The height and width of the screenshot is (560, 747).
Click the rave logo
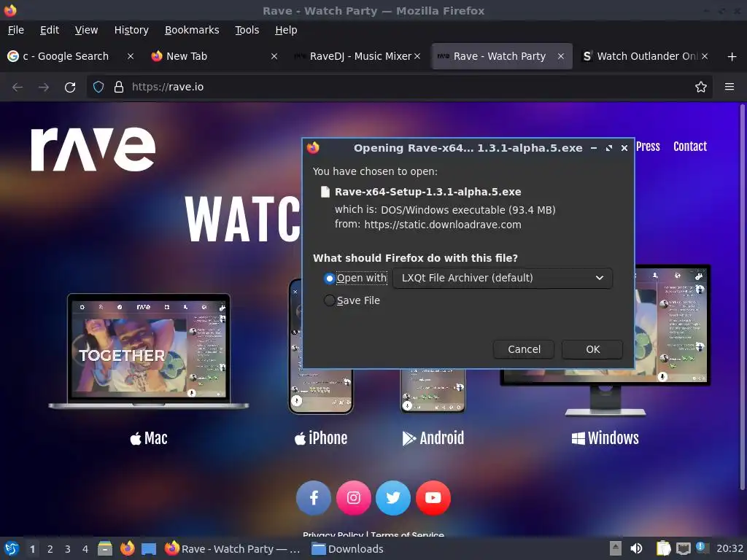coord(93,149)
